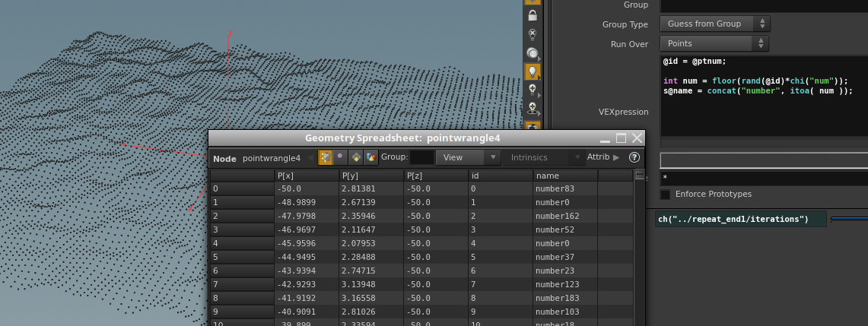868x326 pixels.
Task: Open the View dropdown in the spreadsheet
Action: 468,157
